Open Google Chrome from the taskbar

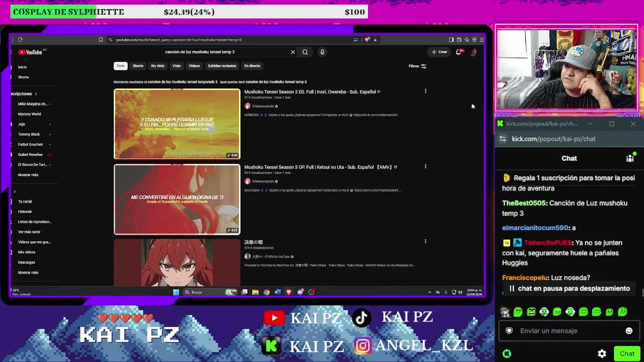coord(266,292)
